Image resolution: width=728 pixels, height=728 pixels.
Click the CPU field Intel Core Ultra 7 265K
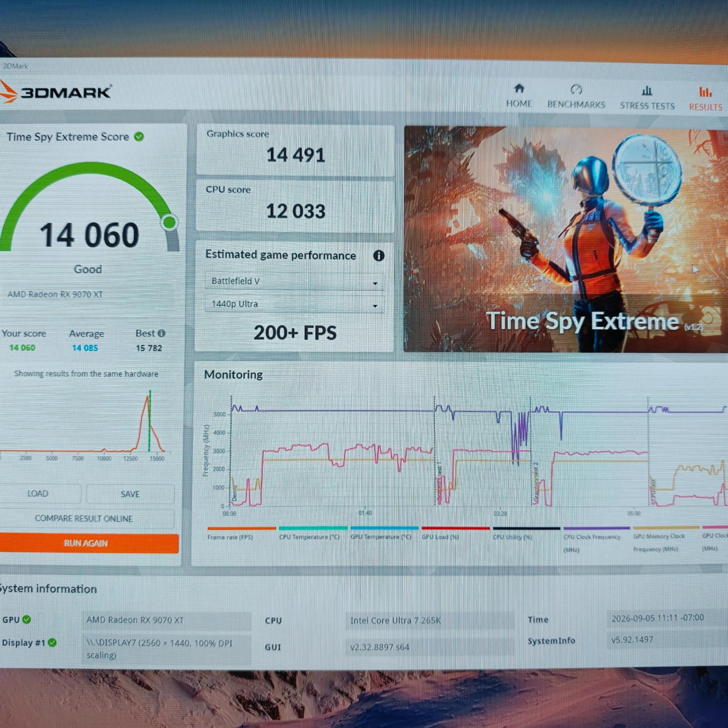(429, 620)
